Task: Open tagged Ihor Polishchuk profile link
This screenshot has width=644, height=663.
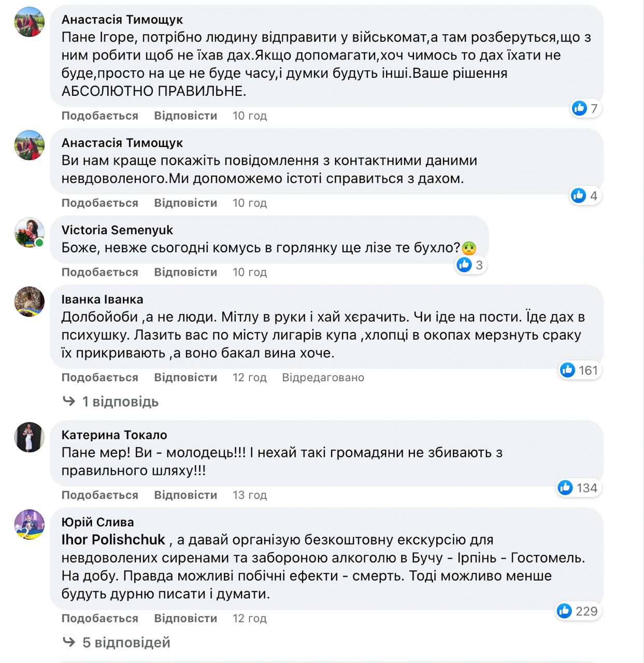Action: point(113,540)
